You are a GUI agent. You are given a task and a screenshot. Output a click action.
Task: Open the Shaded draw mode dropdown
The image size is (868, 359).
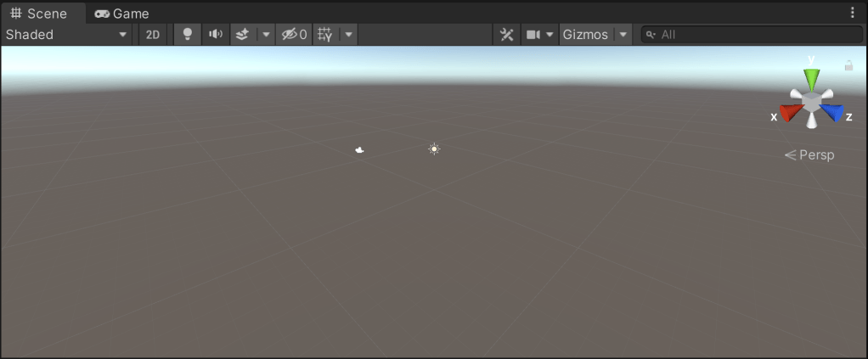point(67,35)
